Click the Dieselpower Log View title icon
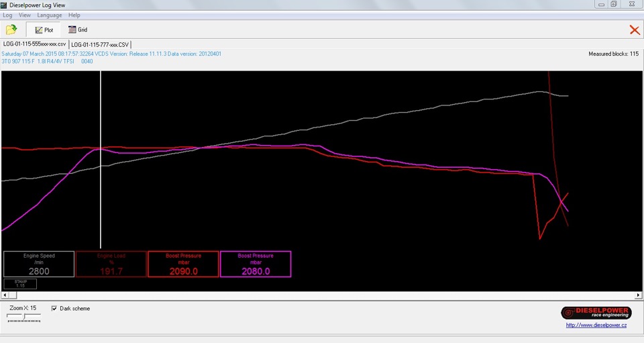The width and height of the screenshot is (644, 343). (4, 5)
